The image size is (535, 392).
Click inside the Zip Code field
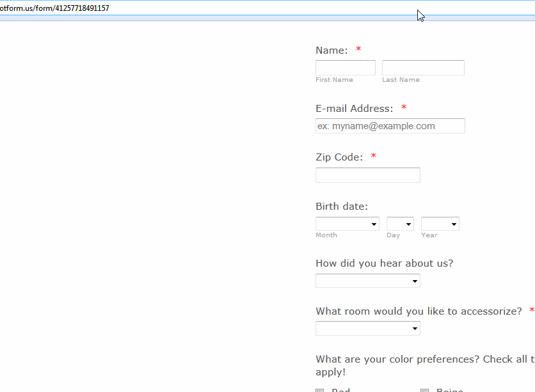point(367,175)
